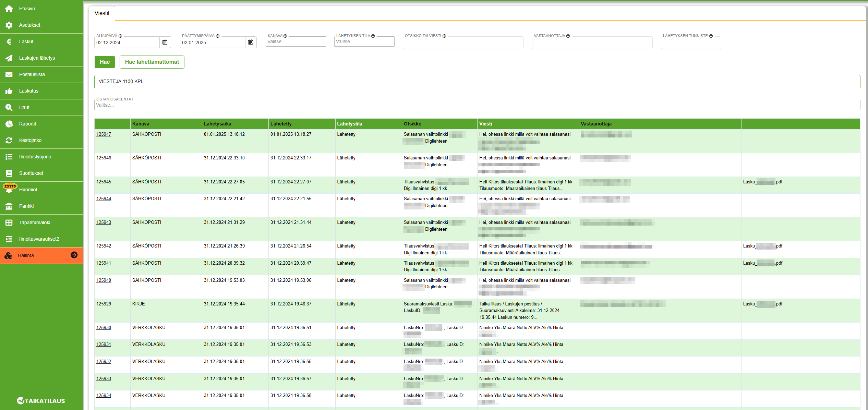Sort by the Otsikko column header
The image size is (868, 410).
[412, 124]
